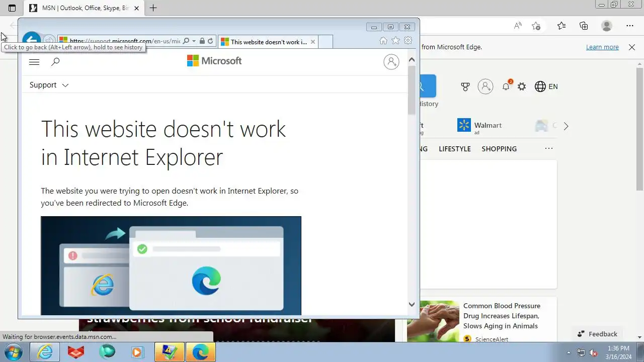Change MSN language EN globe
Screen dimensions: 644x362
click(x=546, y=86)
